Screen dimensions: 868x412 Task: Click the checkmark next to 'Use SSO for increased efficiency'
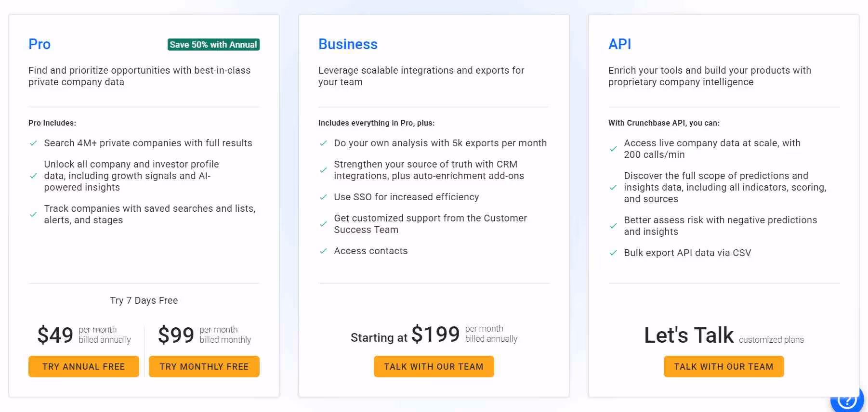(323, 197)
